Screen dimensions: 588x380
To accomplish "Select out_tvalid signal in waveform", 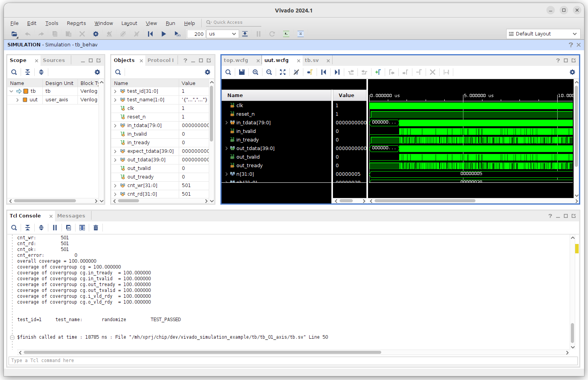I will 248,157.
